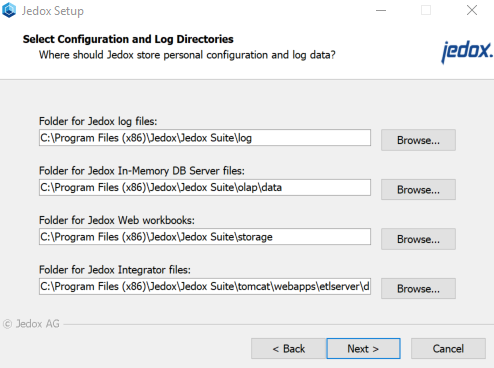Cancel the Jedox installation

448,349
